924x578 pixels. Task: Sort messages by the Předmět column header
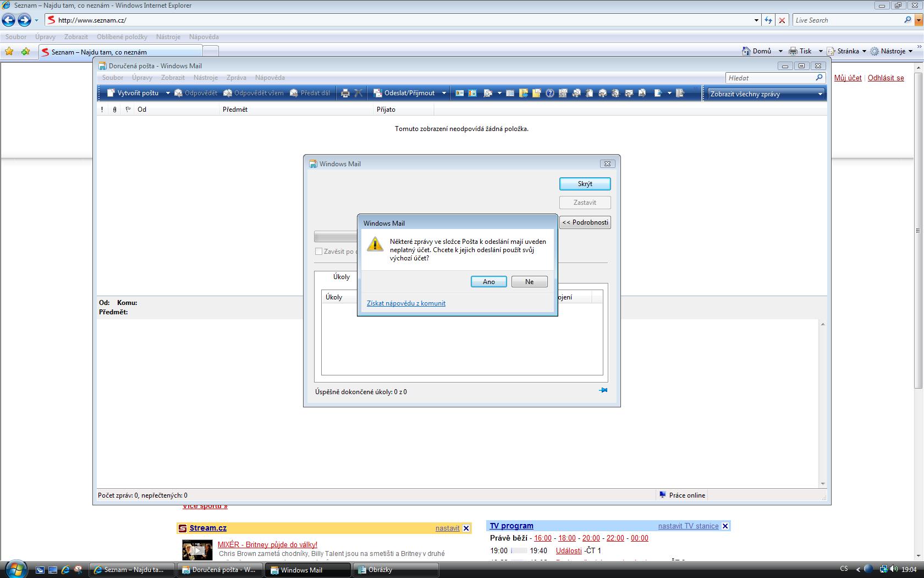tap(296, 110)
